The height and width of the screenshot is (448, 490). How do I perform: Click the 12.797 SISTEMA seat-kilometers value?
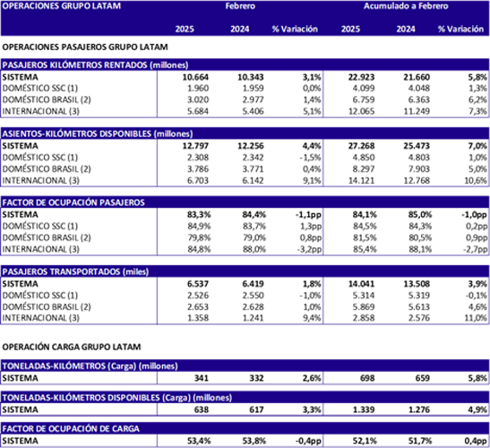point(195,146)
